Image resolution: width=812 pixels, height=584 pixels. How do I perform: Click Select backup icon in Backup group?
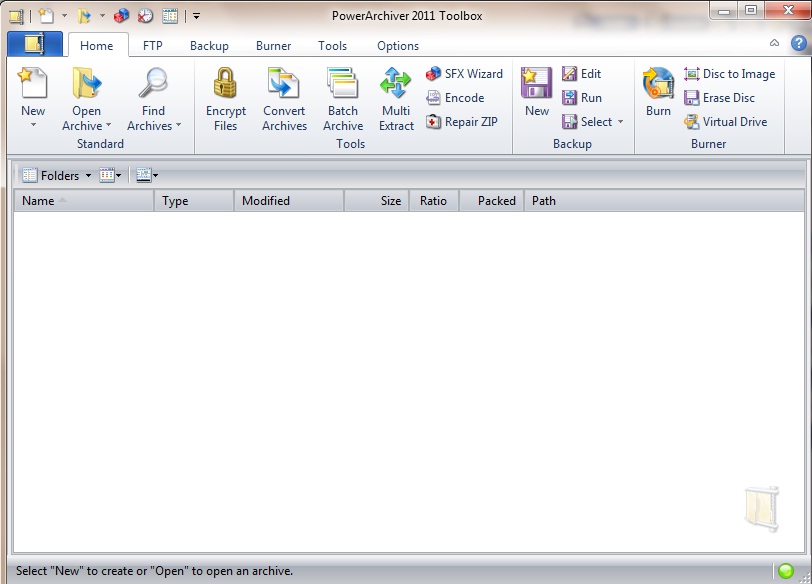tap(570, 122)
